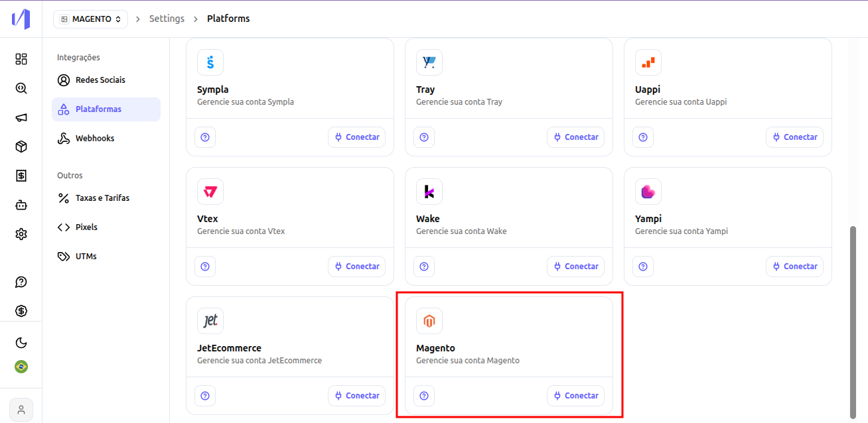868x423 pixels.
Task: Connect the Yampi account
Action: tap(794, 267)
